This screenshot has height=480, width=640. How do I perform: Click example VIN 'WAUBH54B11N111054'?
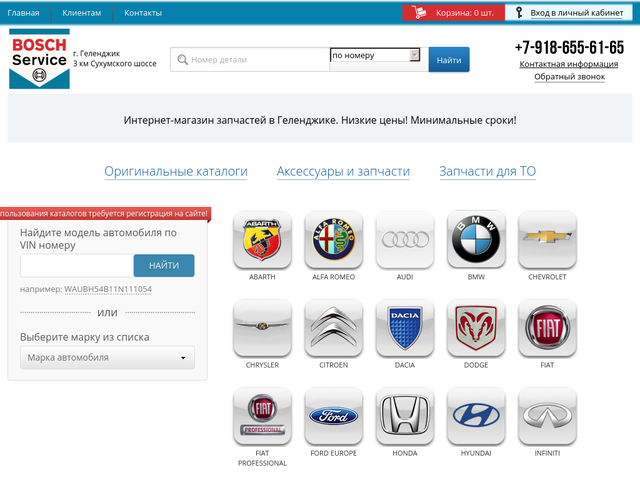(108, 289)
